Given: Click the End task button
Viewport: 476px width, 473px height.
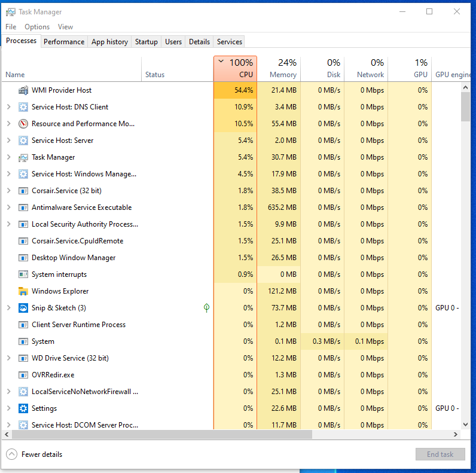Looking at the screenshot, I should [x=440, y=454].
